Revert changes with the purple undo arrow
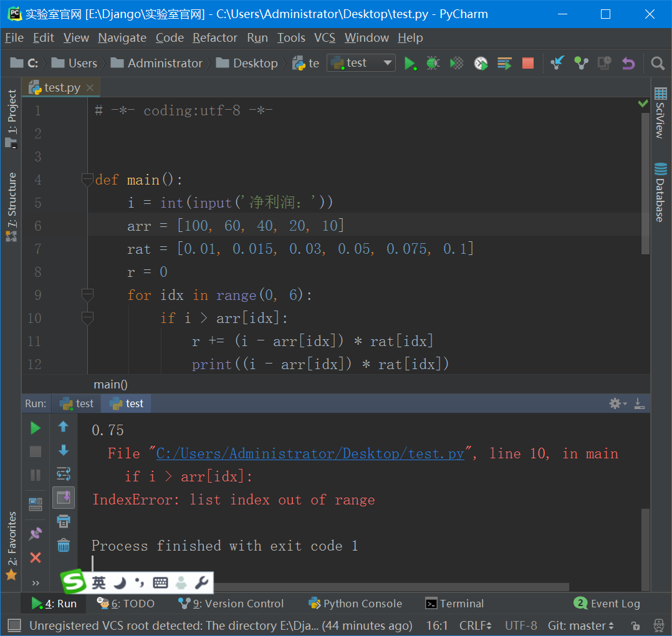This screenshot has height=636, width=672. coord(628,64)
